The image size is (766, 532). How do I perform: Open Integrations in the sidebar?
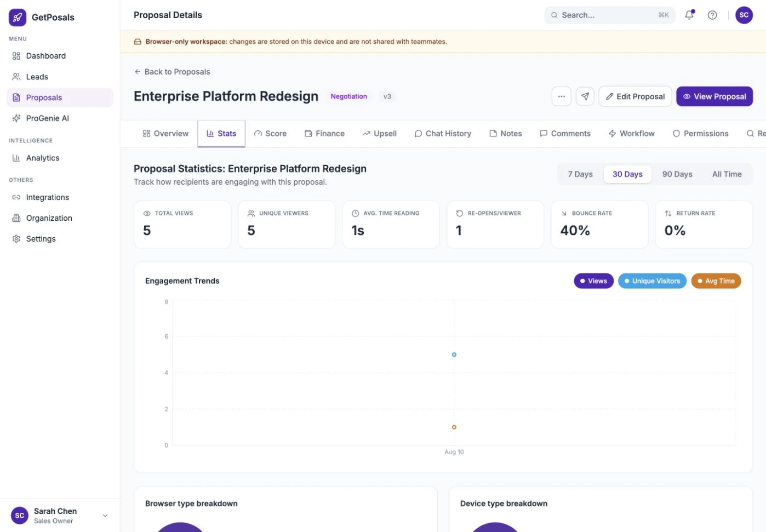pyautogui.click(x=60, y=197)
